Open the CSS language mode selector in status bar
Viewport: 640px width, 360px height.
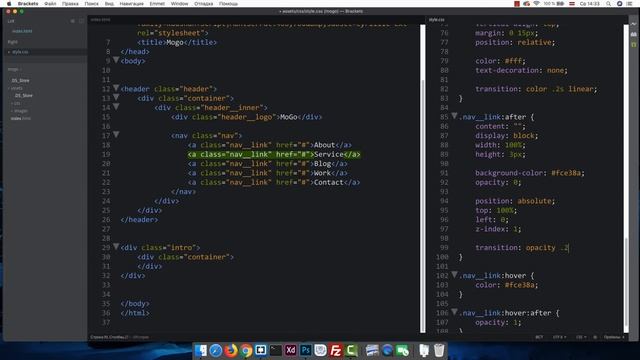[581, 337]
